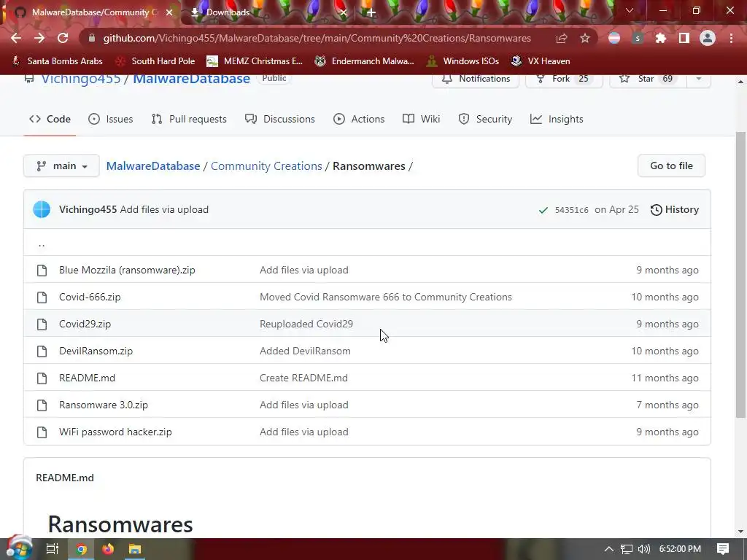
Task: Go back with the browser back arrow
Action: pyautogui.click(x=16, y=38)
